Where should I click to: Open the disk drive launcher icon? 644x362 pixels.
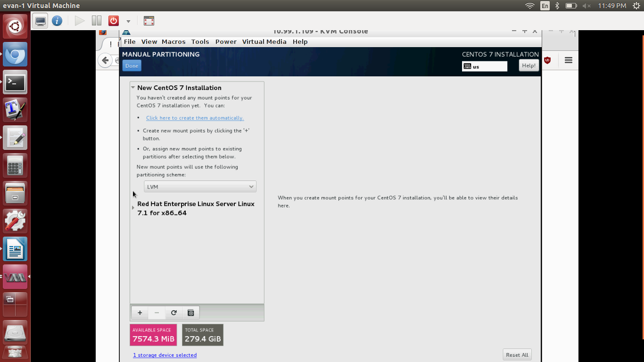coord(15,332)
